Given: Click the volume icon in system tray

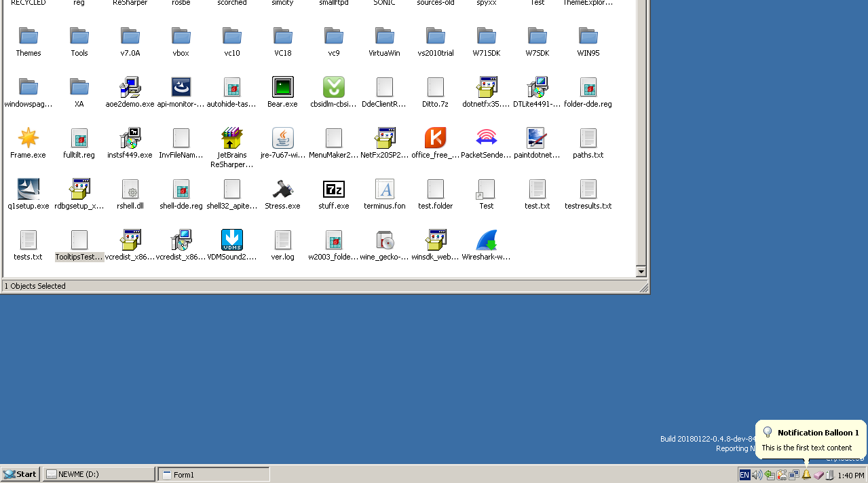Looking at the screenshot, I should [756, 474].
